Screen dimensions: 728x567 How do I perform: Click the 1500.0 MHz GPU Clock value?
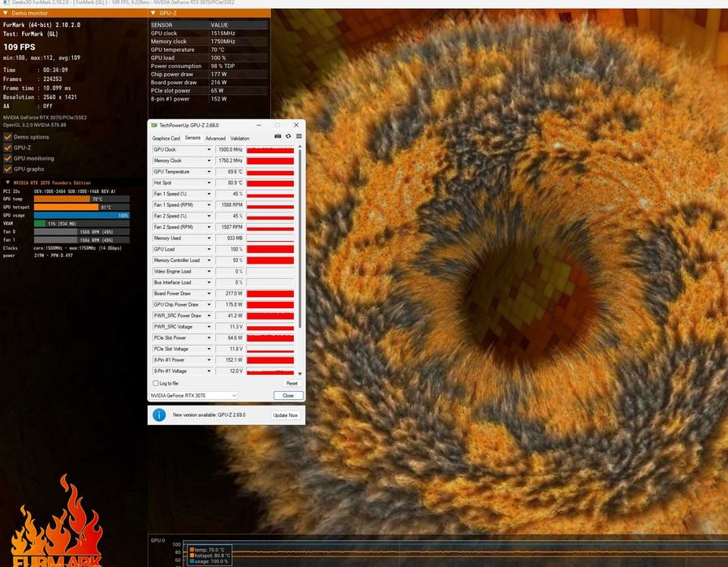230,149
